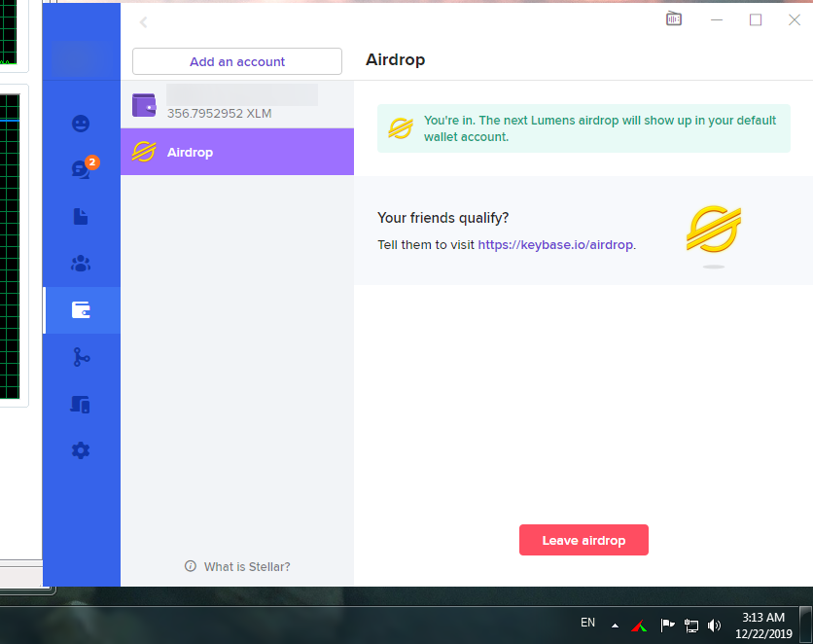Open the What is Stellar? help link

click(237, 566)
